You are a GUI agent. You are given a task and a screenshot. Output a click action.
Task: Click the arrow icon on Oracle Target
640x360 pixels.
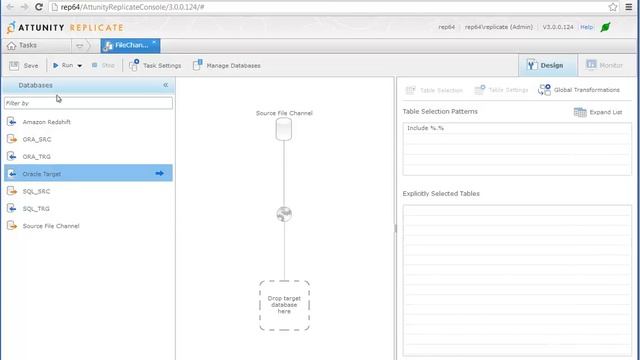click(x=160, y=173)
